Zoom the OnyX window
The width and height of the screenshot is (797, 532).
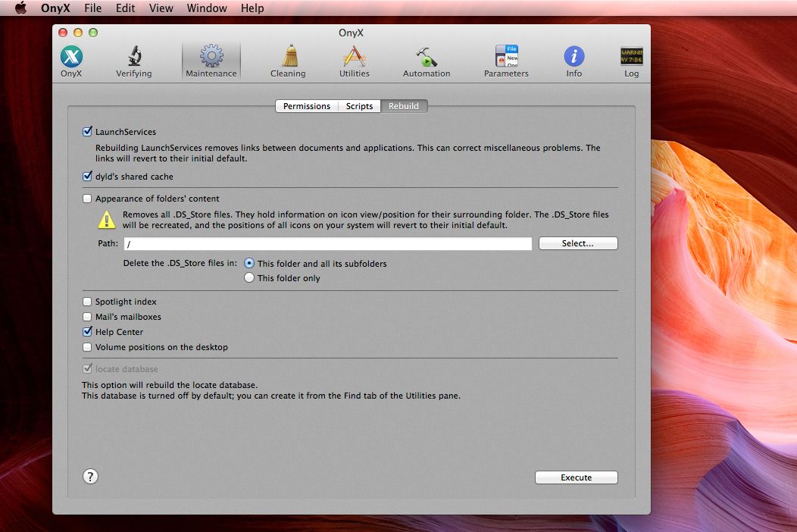93,33
